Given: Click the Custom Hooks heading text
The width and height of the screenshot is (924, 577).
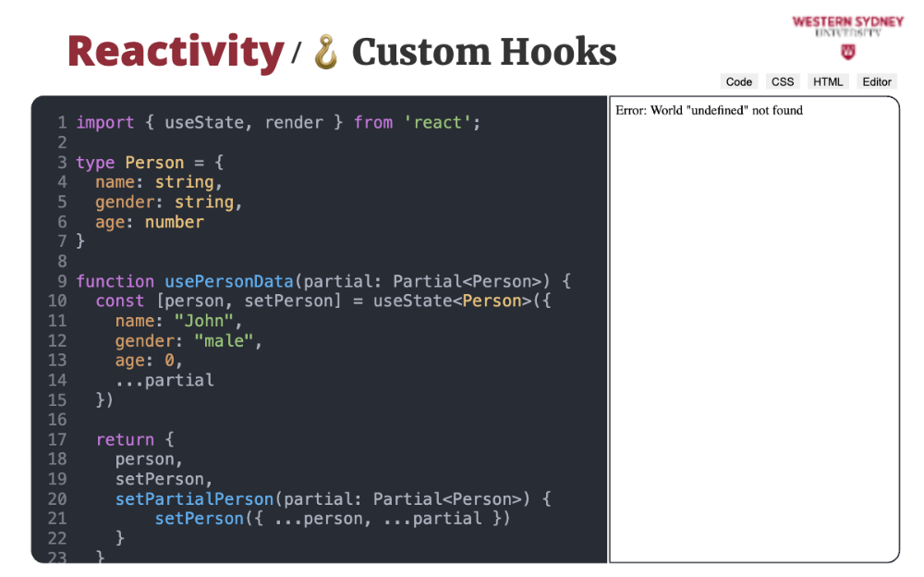Looking at the screenshot, I should tap(483, 52).
